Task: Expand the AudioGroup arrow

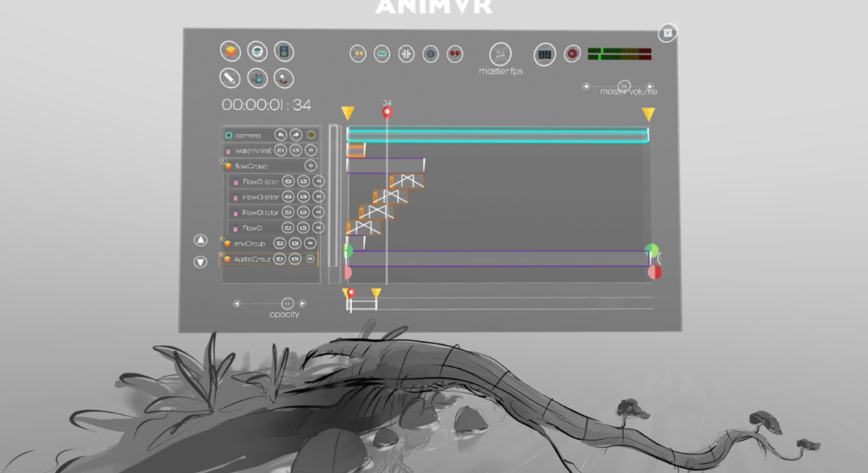Action: [222, 255]
